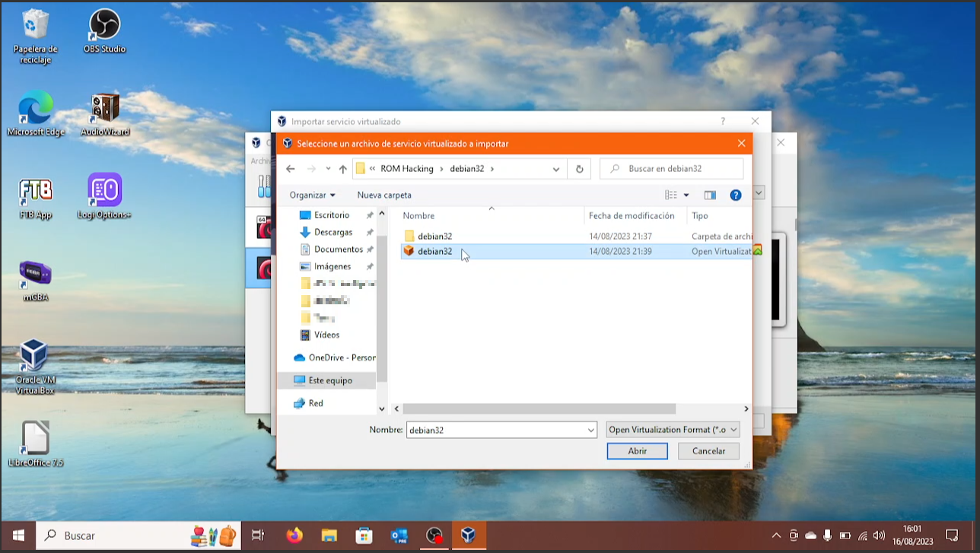The height and width of the screenshot is (553, 980).
Task: Select Este equipo in the navigation pane
Action: pyautogui.click(x=329, y=380)
